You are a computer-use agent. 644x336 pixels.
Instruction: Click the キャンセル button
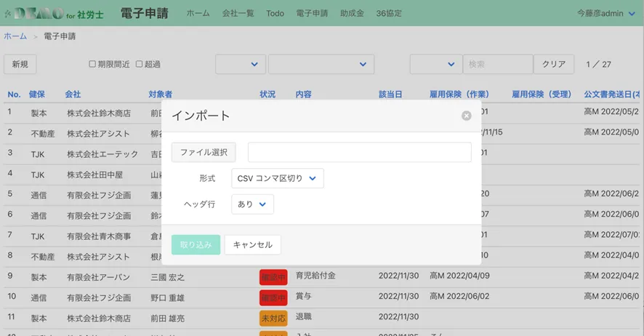(x=253, y=245)
